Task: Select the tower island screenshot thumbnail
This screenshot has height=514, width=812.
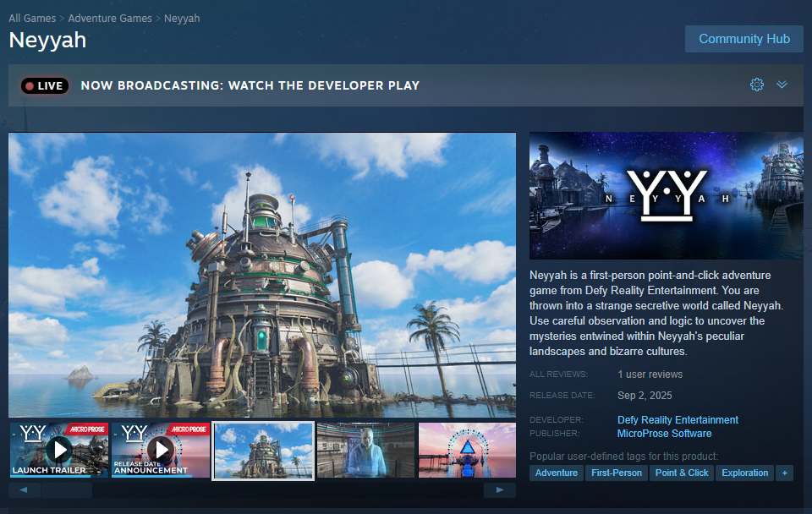Action: click(263, 451)
